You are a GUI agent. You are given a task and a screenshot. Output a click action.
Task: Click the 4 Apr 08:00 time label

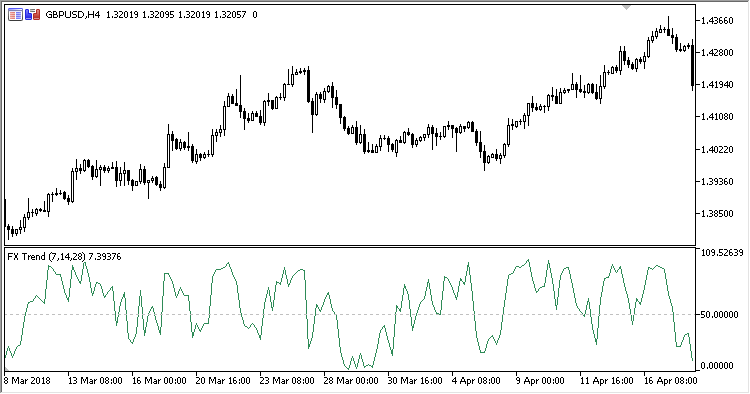tap(476, 381)
